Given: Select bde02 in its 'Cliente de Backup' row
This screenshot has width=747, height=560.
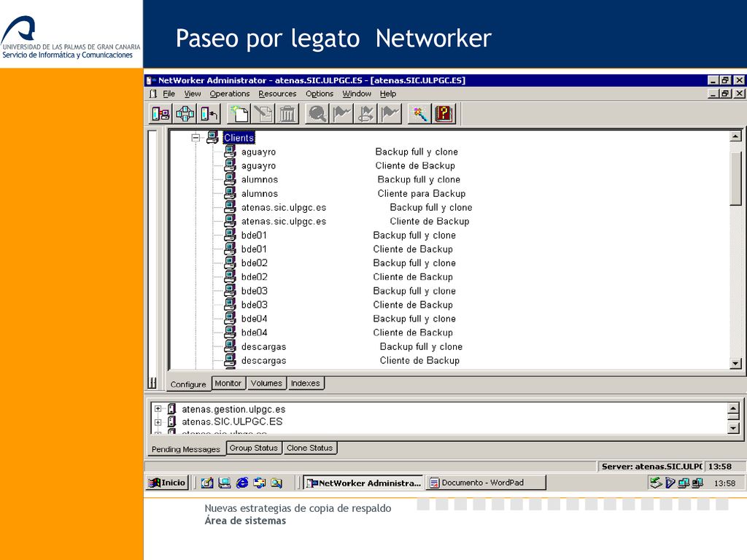Looking at the screenshot, I should tap(255, 276).
